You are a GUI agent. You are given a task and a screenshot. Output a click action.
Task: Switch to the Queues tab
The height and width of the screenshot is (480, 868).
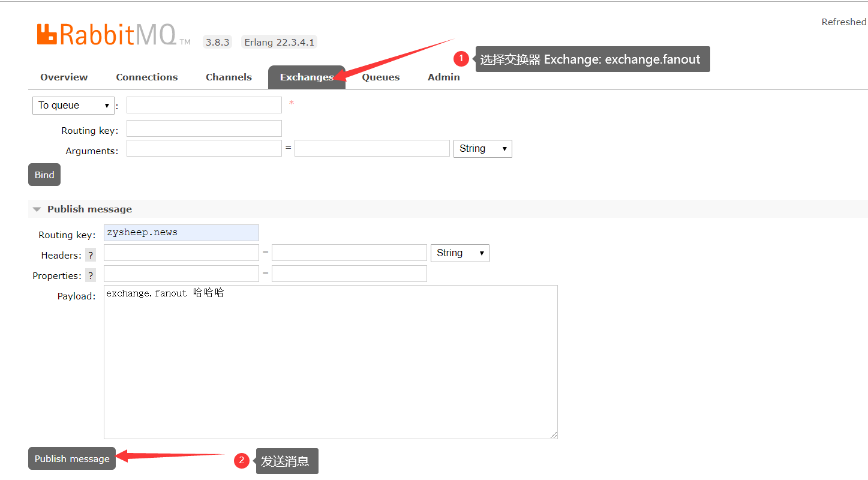(x=381, y=77)
